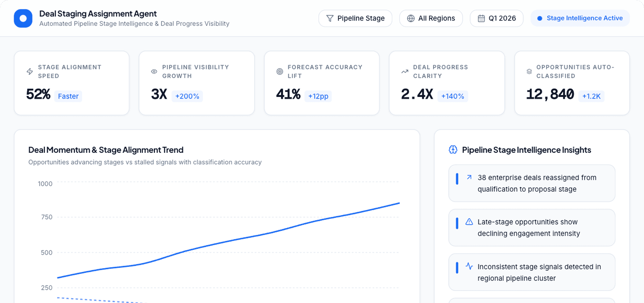Open the late-stage opportunities declining engagement card
Screen dimensions: 644x303
pyautogui.click(x=532, y=228)
